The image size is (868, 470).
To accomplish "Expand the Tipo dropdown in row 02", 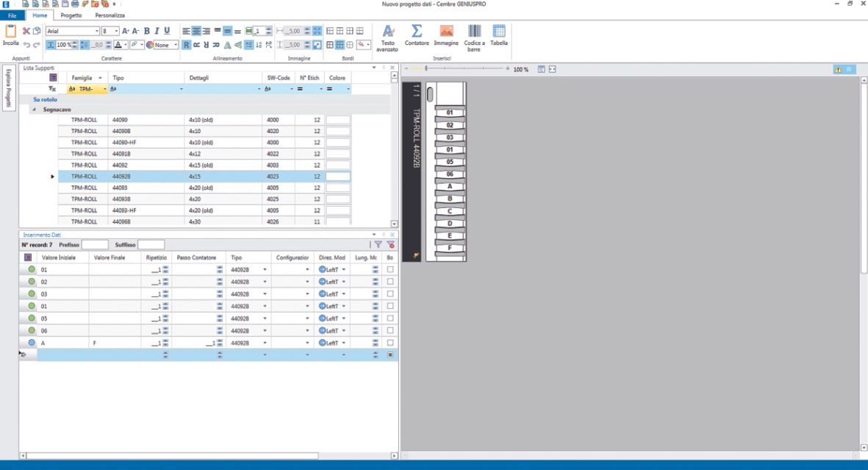I will coord(264,282).
